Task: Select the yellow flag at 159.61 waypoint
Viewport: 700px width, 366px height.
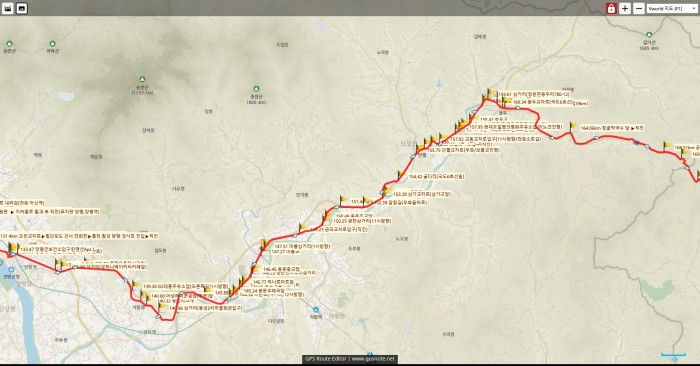Action: pos(492,93)
